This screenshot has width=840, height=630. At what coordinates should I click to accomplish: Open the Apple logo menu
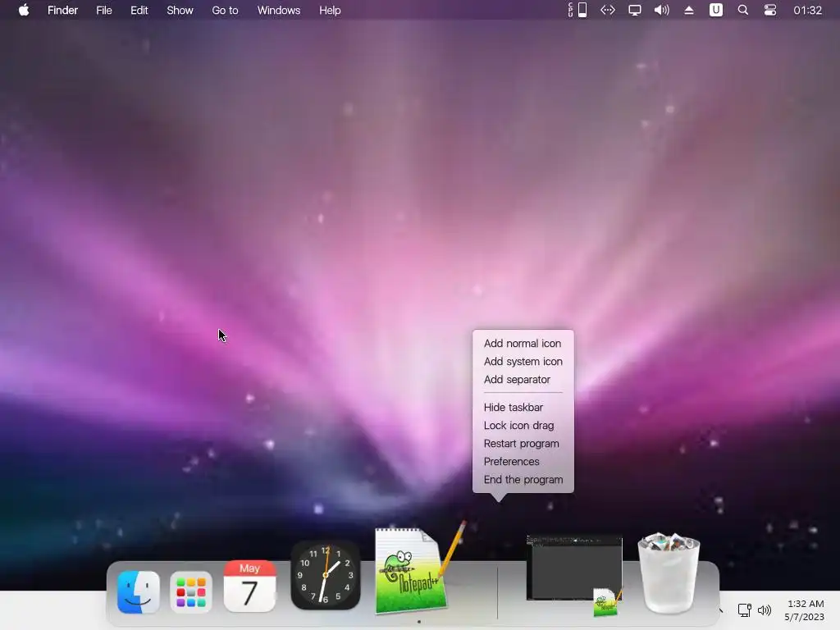[x=24, y=10]
